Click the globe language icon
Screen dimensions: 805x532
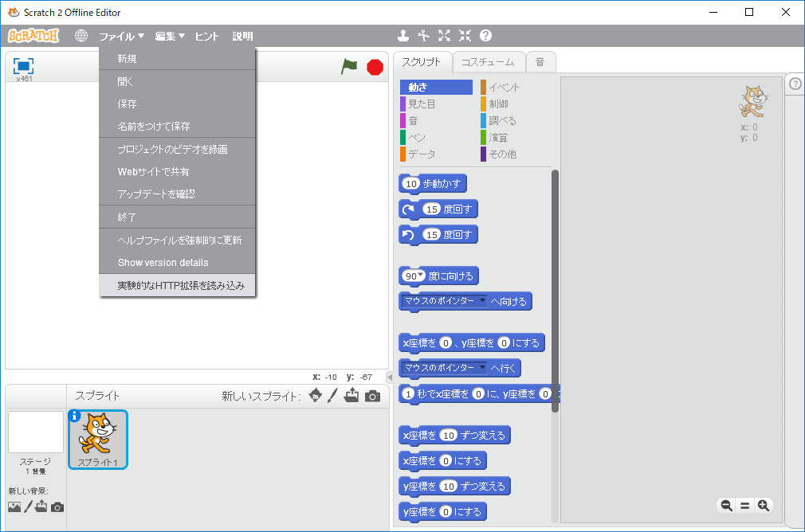click(x=81, y=36)
